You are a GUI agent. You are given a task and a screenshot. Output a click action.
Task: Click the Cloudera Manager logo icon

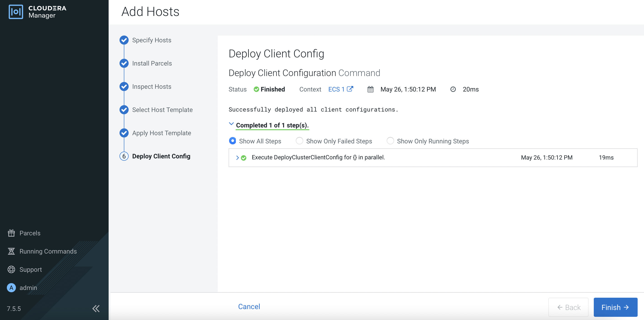(16, 12)
